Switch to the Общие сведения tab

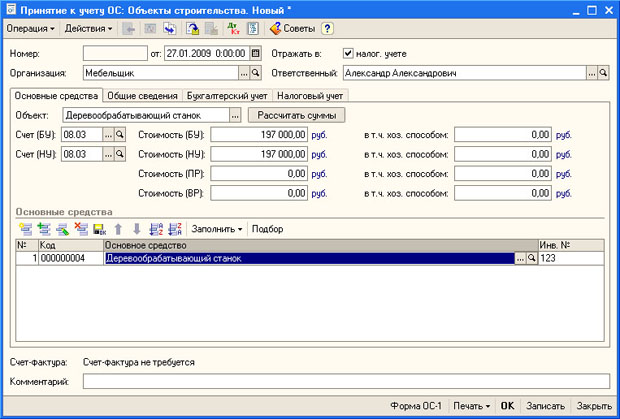(143, 96)
